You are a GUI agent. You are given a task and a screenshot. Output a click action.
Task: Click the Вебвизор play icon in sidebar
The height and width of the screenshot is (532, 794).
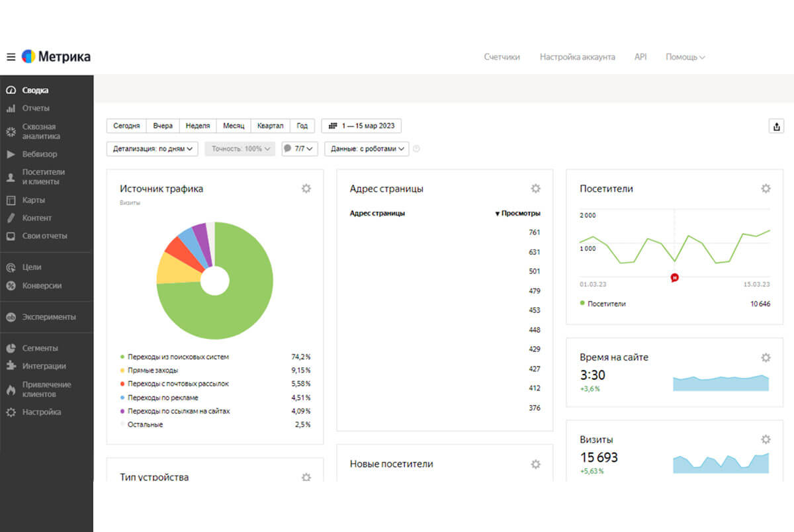click(x=11, y=154)
